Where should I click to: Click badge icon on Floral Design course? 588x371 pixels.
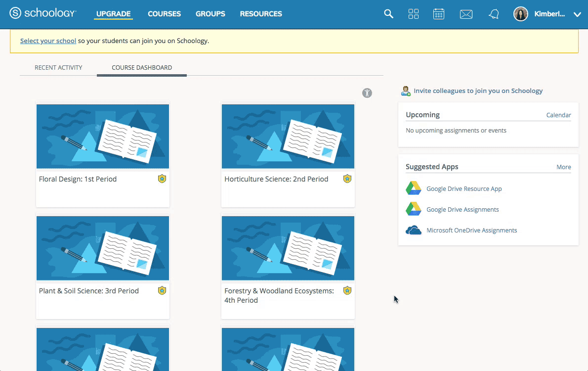pos(162,179)
